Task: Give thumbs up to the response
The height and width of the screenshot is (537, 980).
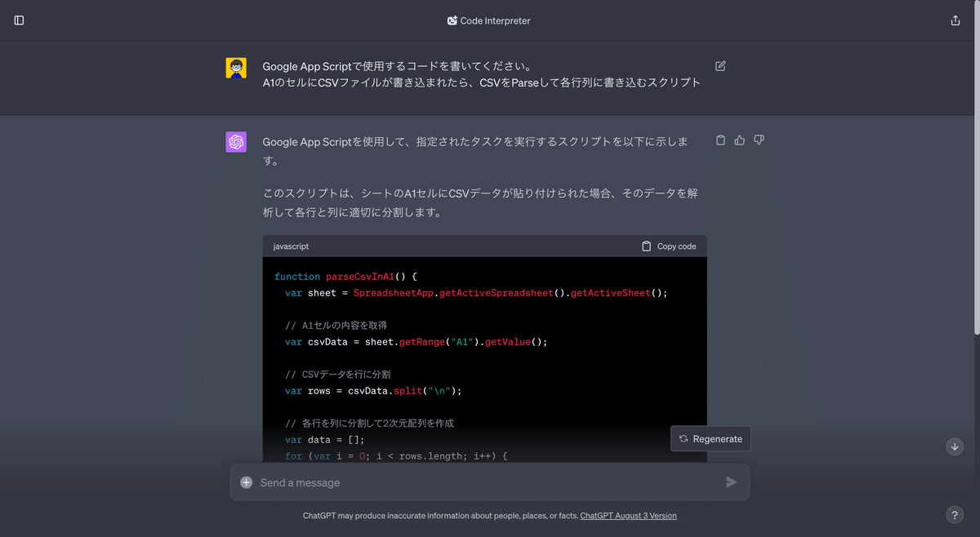Action: click(740, 140)
